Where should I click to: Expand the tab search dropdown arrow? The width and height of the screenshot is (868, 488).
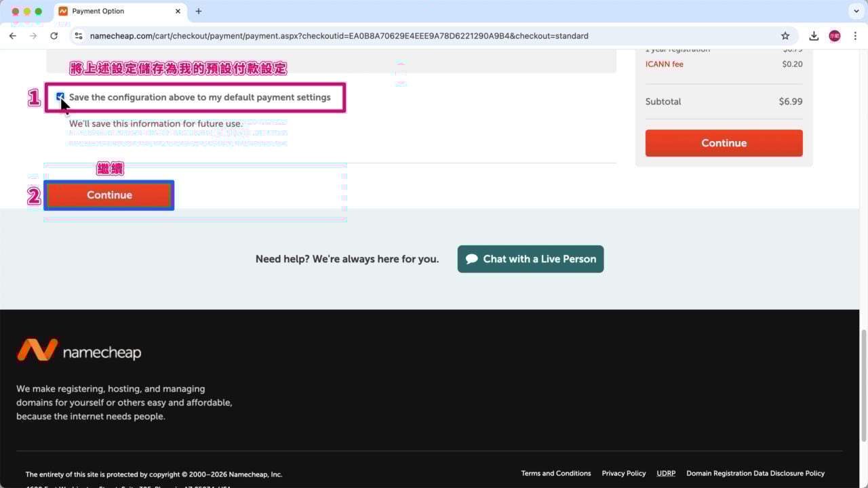click(x=856, y=12)
